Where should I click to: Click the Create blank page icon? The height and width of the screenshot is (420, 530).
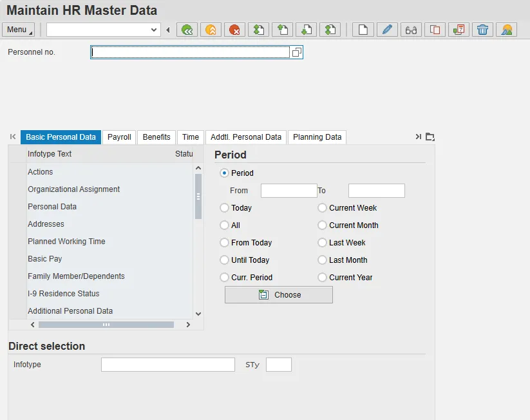363,30
